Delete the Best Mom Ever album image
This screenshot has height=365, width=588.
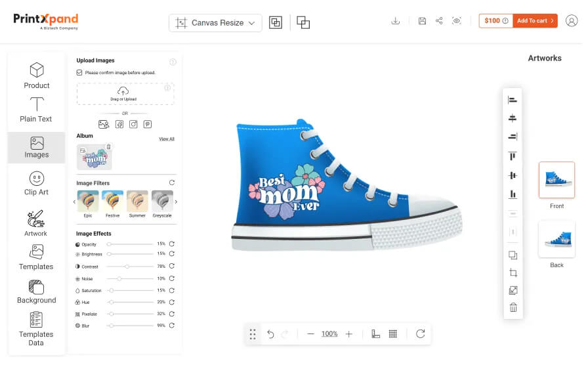(x=109, y=146)
